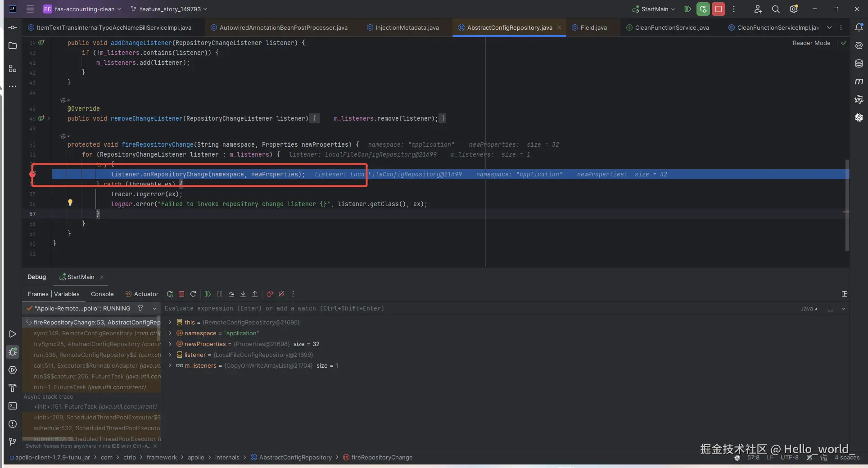Expand the m_listeners variable node

[170, 365]
